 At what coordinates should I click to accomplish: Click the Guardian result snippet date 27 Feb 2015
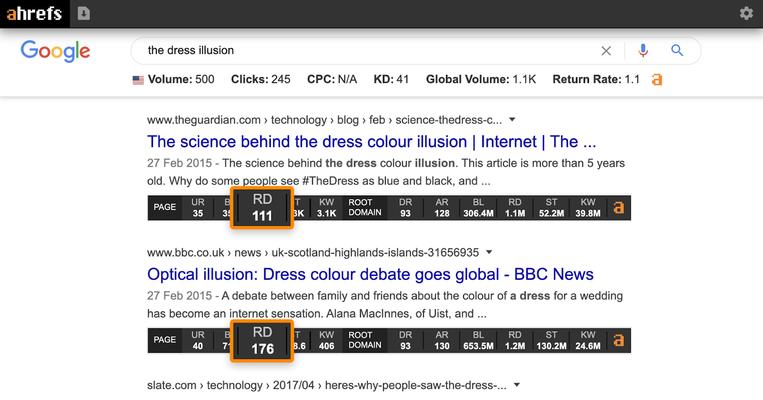180,163
